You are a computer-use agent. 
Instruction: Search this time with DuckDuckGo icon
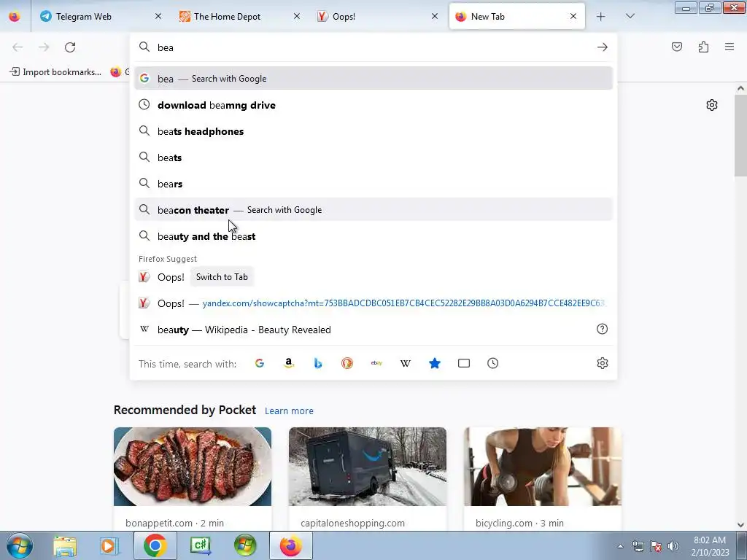pos(347,363)
